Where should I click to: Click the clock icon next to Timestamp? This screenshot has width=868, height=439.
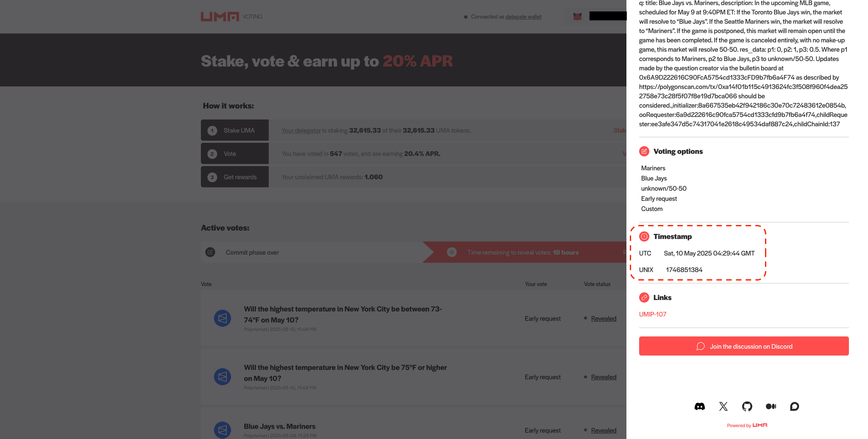click(644, 236)
